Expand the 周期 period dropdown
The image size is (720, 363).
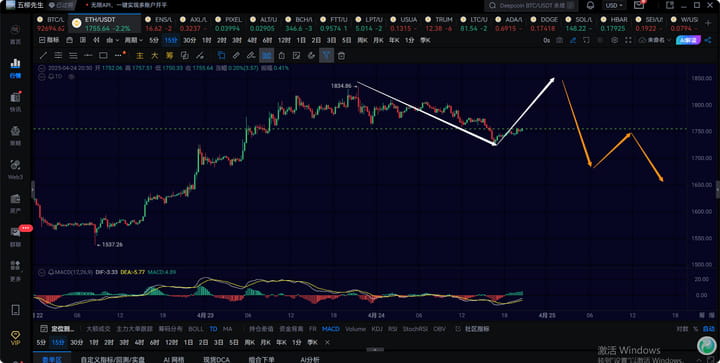(134, 40)
